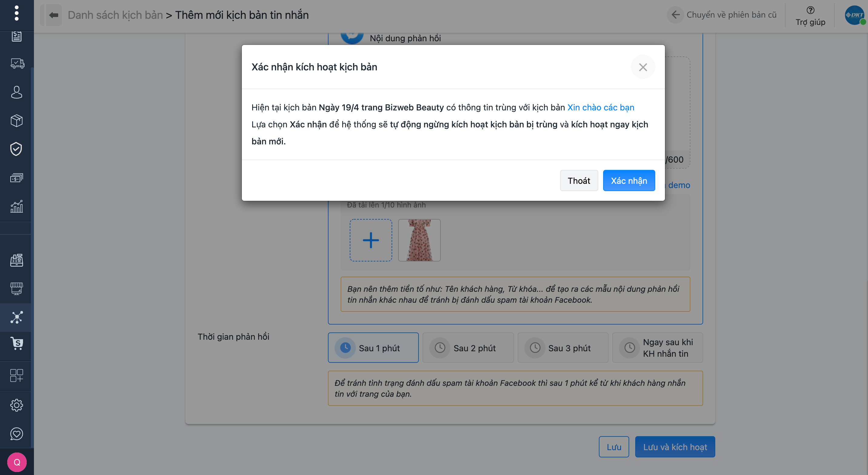
Task: Click the apps grid plus sidebar icon
Action: tap(16, 375)
